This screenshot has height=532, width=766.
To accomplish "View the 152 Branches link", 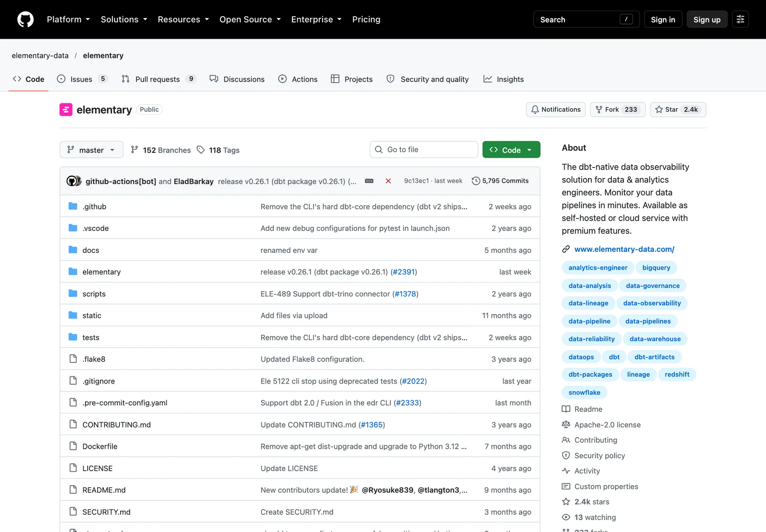I will [161, 150].
